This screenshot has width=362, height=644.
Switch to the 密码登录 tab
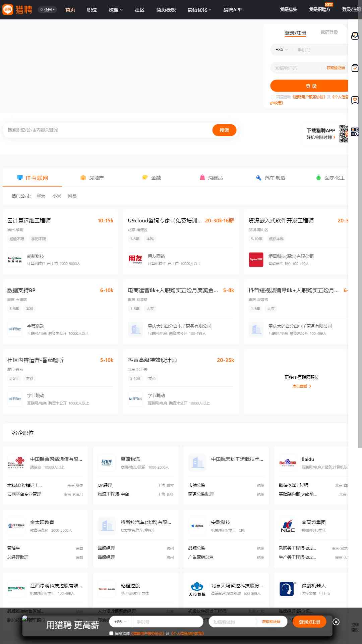click(329, 32)
